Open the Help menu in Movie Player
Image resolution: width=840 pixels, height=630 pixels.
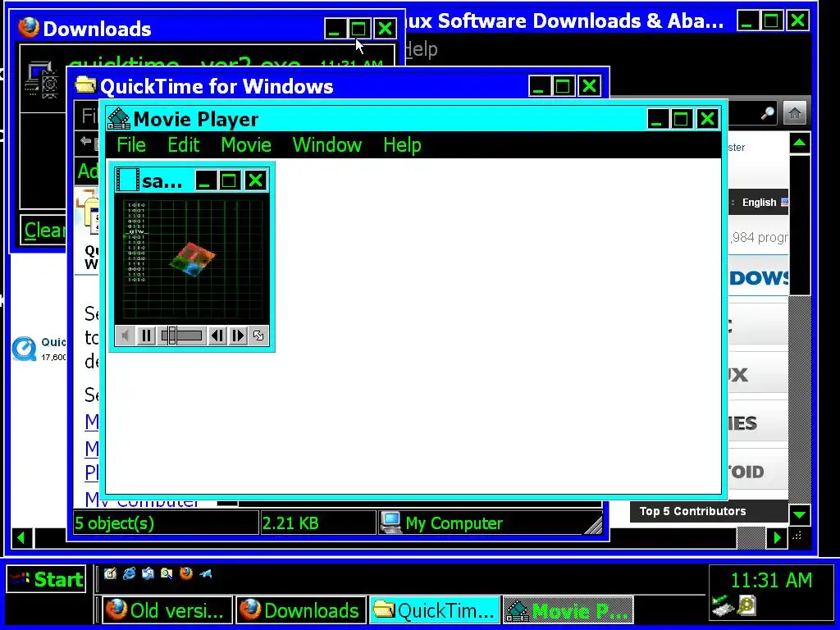tap(402, 145)
